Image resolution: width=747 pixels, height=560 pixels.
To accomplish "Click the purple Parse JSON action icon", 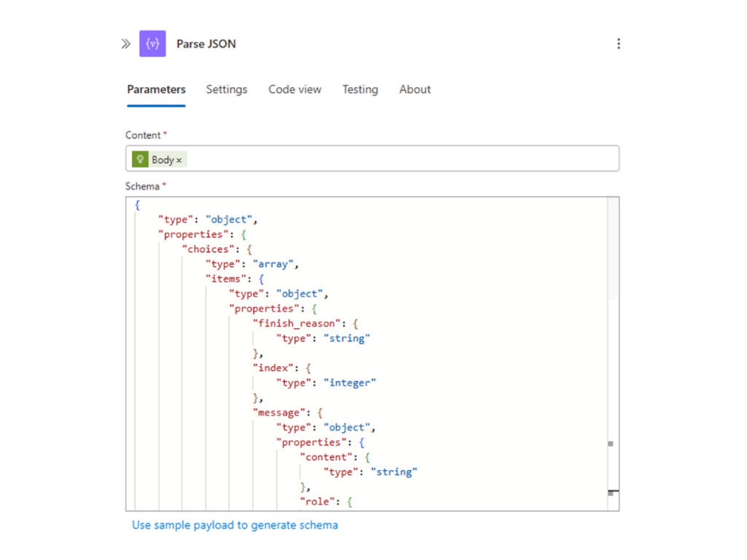I will click(x=153, y=44).
